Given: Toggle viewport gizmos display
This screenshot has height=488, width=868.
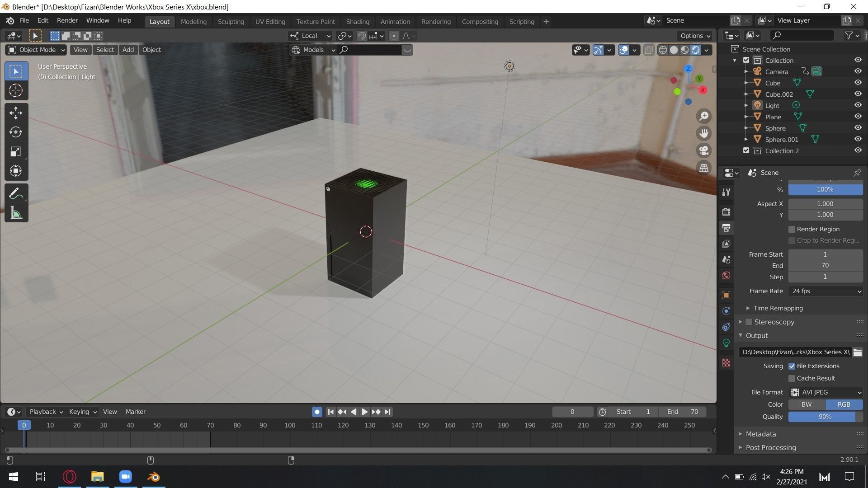Looking at the screenshot, I should coord(598,50).
